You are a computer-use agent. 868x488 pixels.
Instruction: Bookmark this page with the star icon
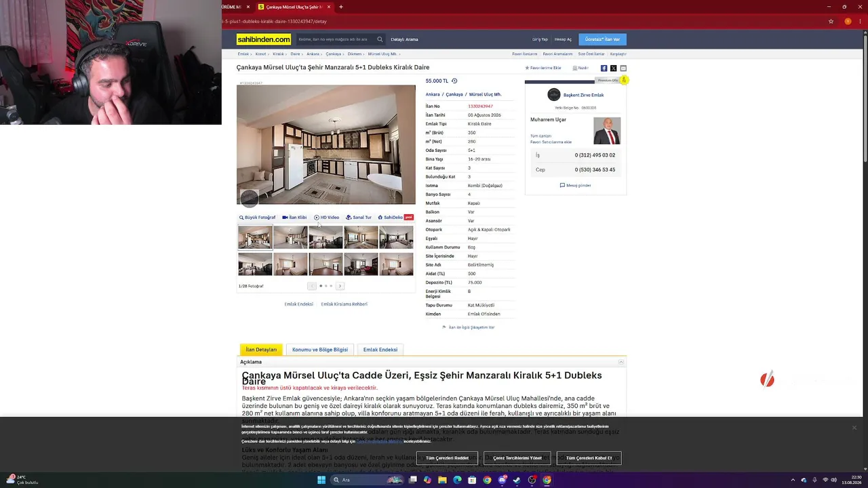point(831,21)
